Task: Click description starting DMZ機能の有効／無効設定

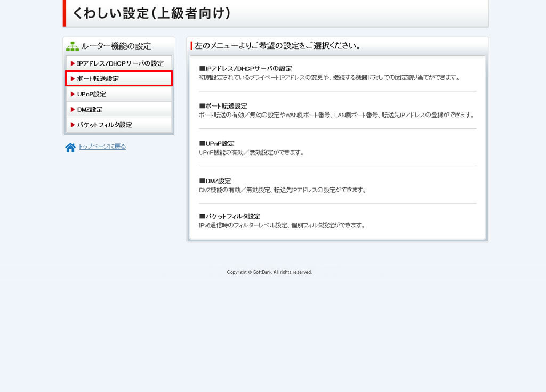Action: [x=283, y=190]
